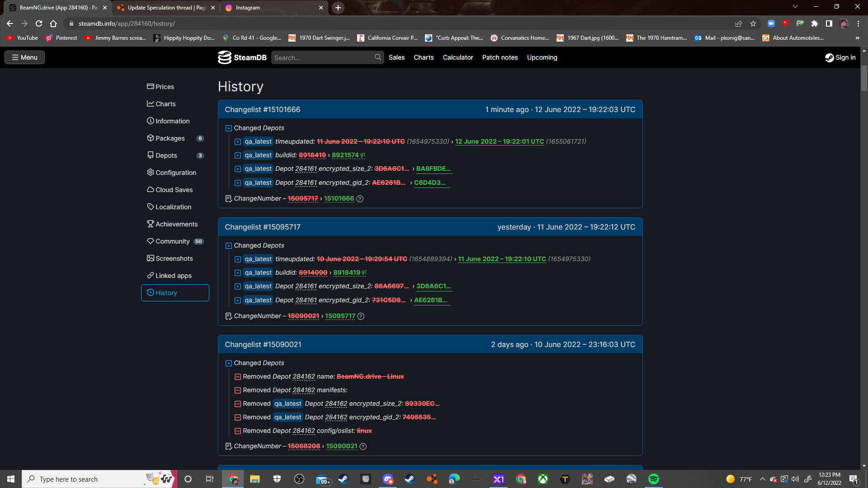The image size is (868, 488).
Task: Switch to the Update Speculation thread tab
Action: pos(165,8)
